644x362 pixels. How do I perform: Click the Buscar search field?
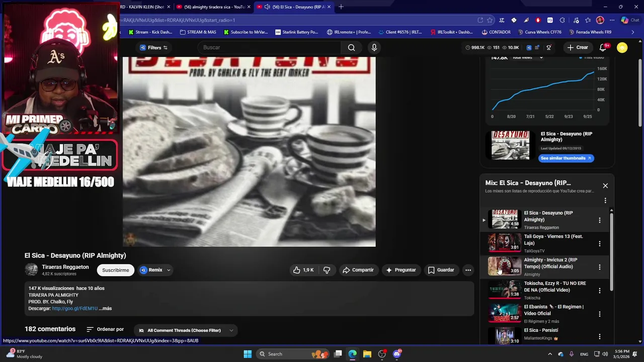point(269,47)
